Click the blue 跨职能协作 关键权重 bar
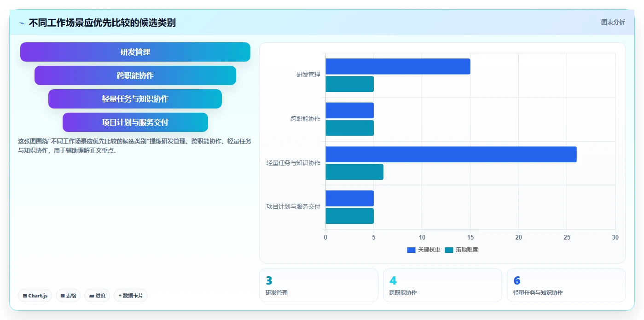This screenshot has height=320, width=644. (349, 110)
